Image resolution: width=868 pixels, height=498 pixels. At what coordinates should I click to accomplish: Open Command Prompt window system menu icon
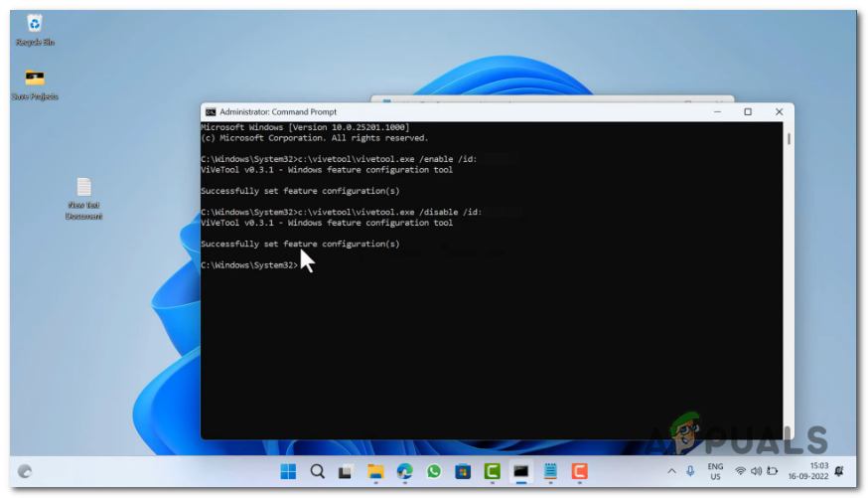pyautogui.click(x=211, y=112)
